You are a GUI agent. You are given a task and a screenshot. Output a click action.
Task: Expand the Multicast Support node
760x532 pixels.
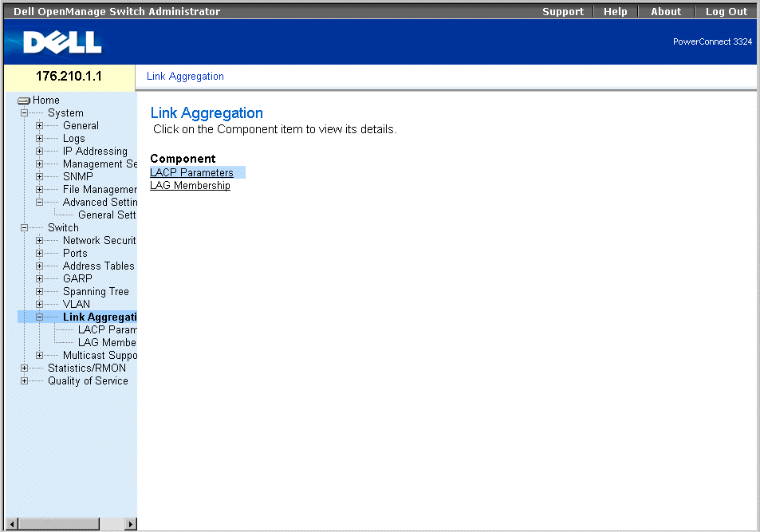pos(39,356)
